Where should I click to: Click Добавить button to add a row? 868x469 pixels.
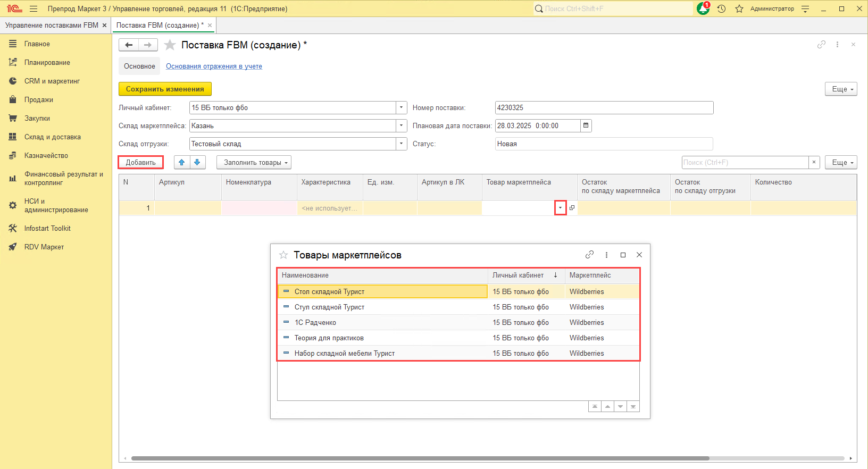pos(141,162)
